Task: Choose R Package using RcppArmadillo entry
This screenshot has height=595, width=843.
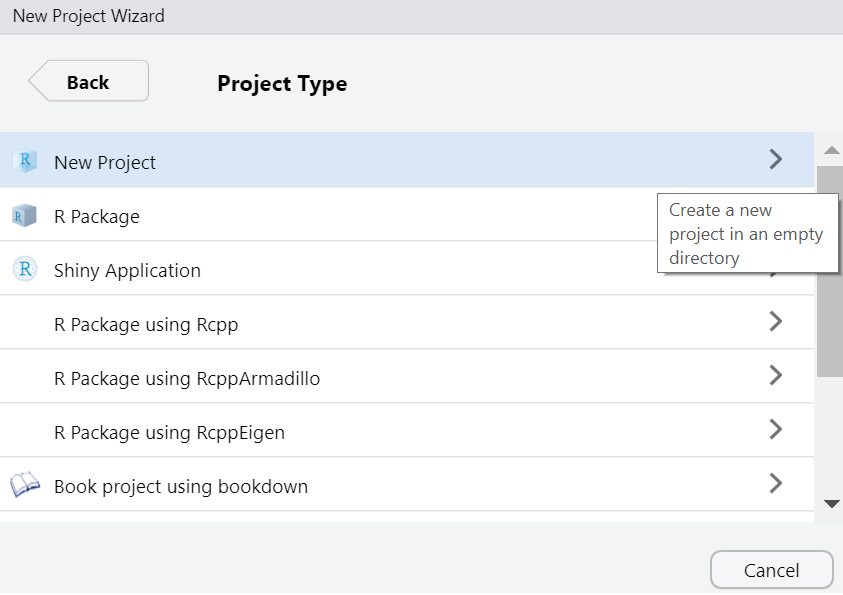Action: pos(406,376)
